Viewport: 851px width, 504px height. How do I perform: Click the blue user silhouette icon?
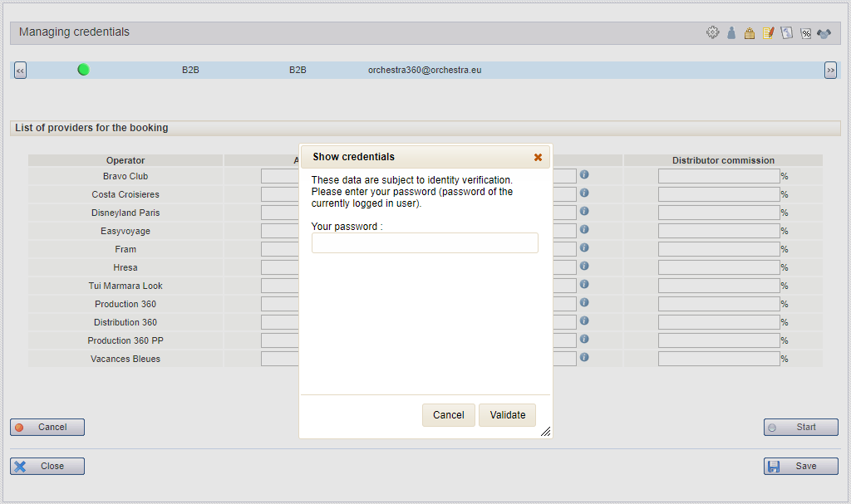click(731, 33)
